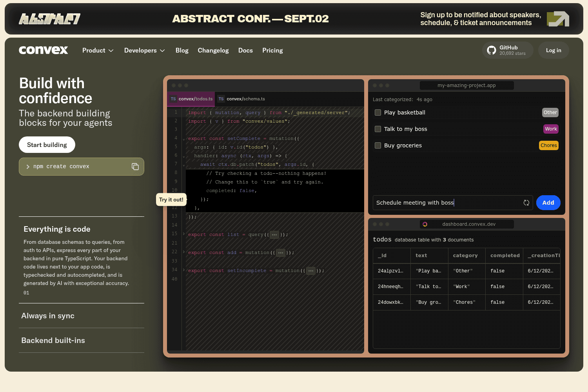Expand the folded list query at line 15

pos(183,234)
